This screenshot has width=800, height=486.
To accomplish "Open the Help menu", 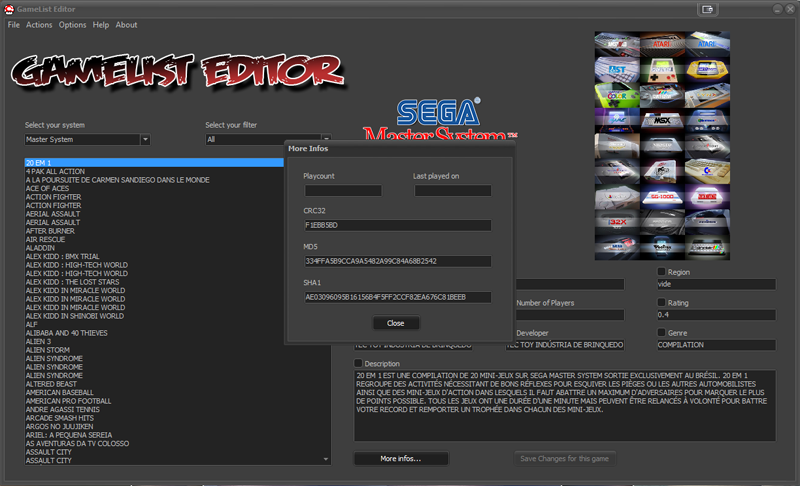I will pos(101,24).
